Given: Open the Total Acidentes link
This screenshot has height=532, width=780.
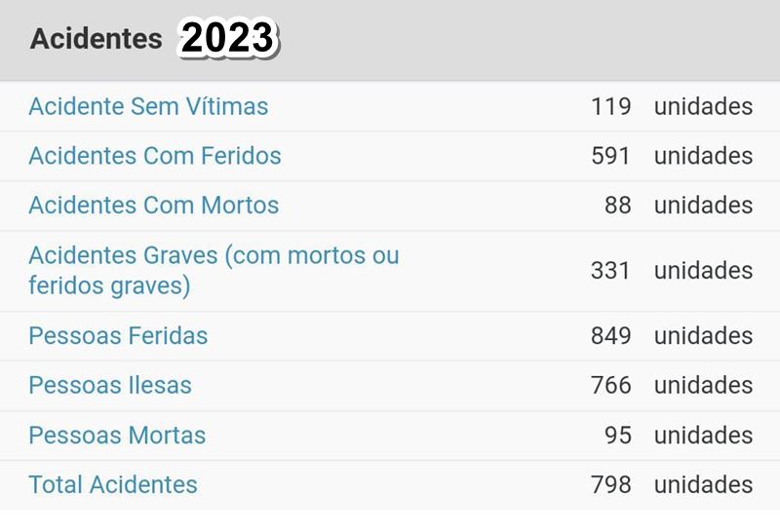Looking at the screenshot, I should (x=113, y=485).
